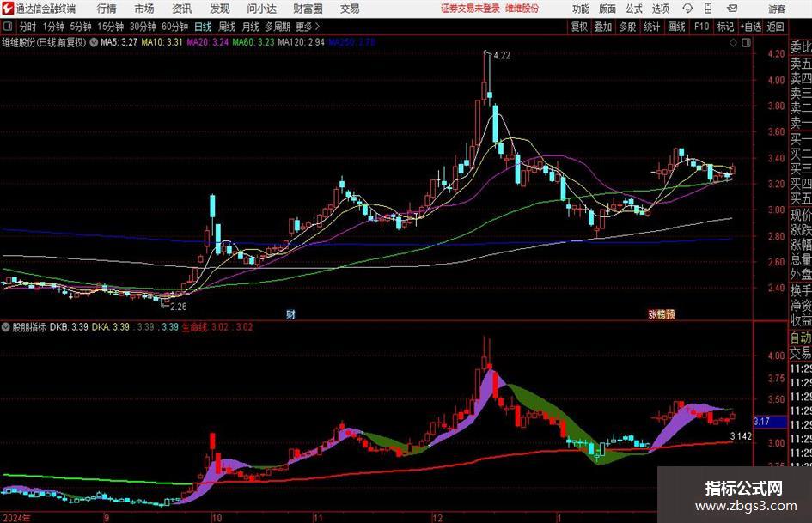Click the +自选 add to watchlist button

751,27
